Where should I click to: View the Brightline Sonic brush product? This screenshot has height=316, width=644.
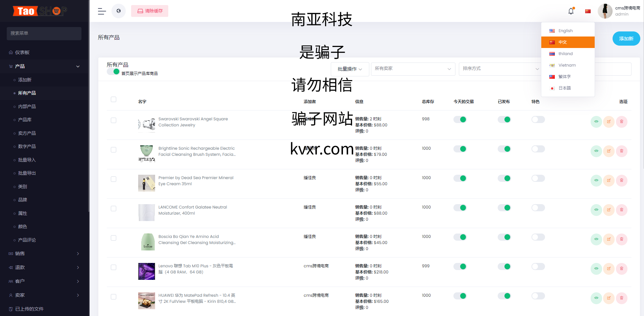(596, 151)
